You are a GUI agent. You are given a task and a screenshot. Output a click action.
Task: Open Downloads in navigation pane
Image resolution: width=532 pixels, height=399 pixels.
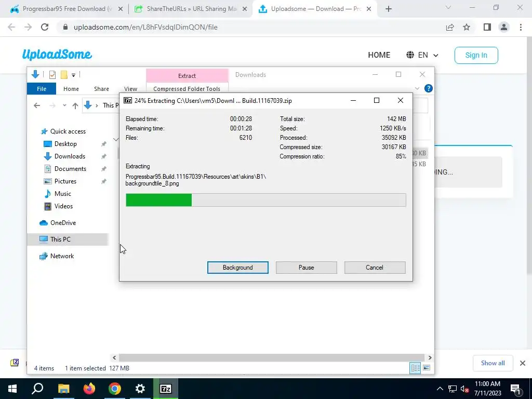[70, 156]
